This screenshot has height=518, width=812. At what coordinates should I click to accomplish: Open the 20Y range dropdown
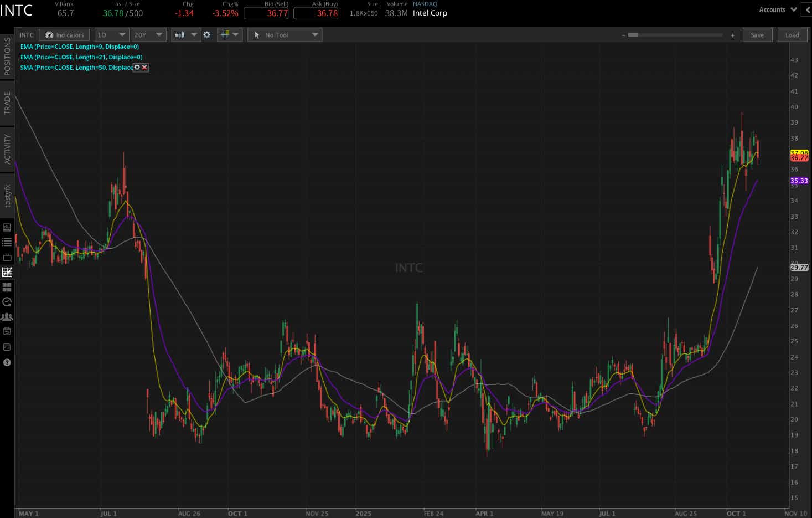click(148, 34)
